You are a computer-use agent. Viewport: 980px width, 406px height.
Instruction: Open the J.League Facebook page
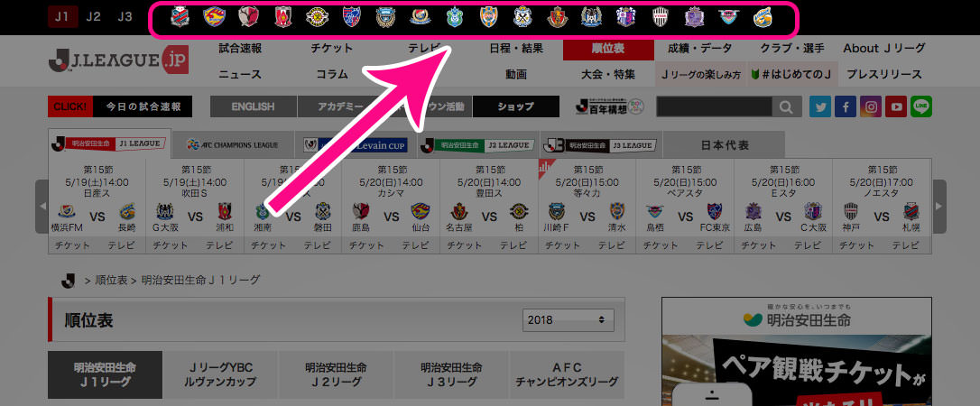tap(845, 106)
